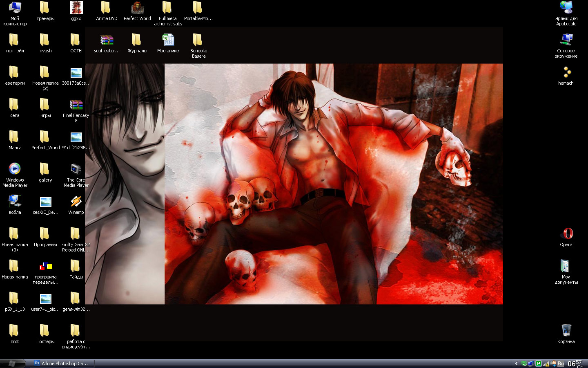Open the Anime DVD folder
588x368 pixels.
[107, 11]
